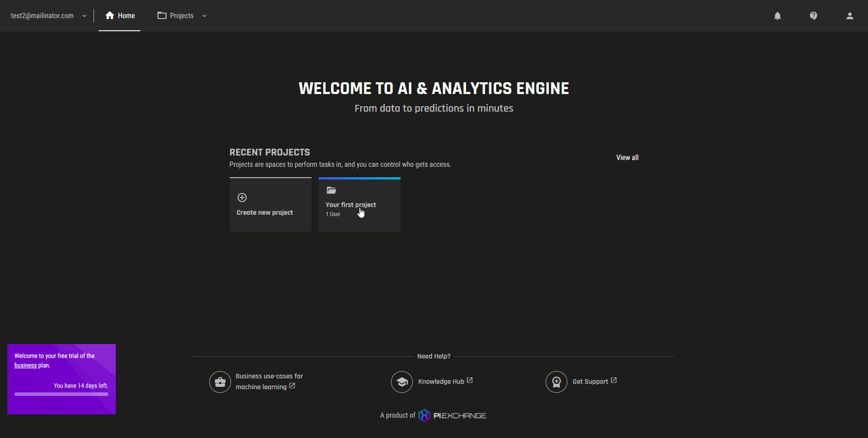Open the help question mark icon

click(813, 16)
